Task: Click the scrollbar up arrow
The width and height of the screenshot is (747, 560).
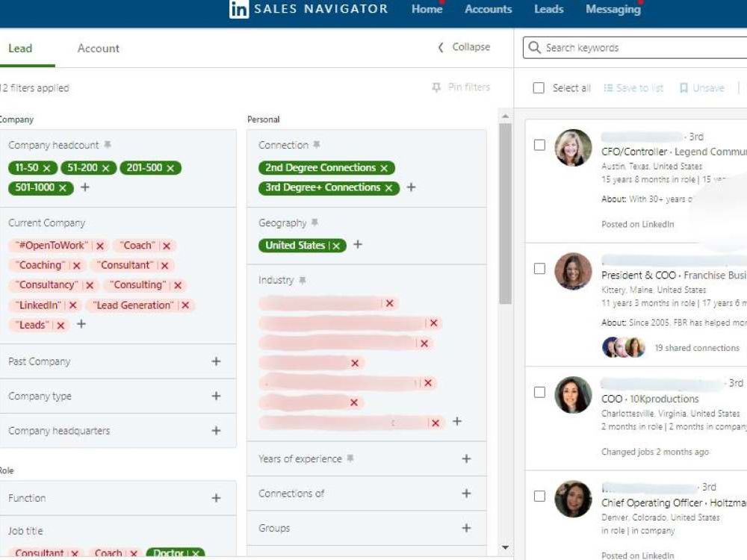Action: (506, 116)
